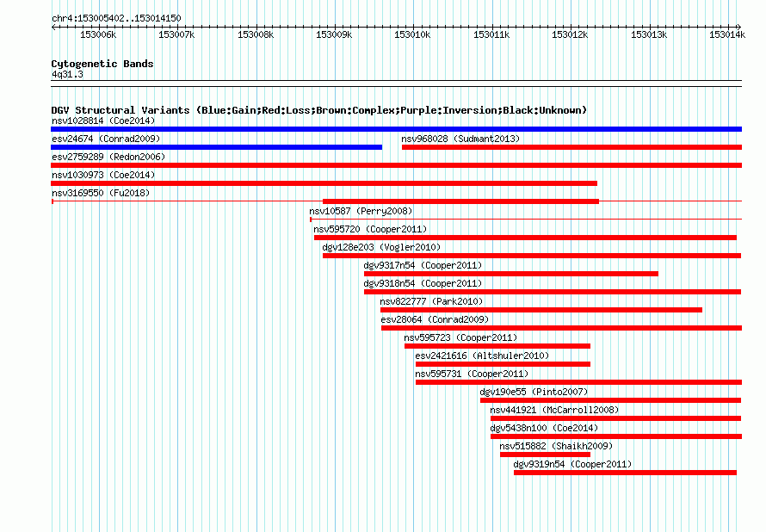Viewport: 766px width, 532px height.
Task: Select the blue nsv1028814 gain bar
Action: point(396,129)
